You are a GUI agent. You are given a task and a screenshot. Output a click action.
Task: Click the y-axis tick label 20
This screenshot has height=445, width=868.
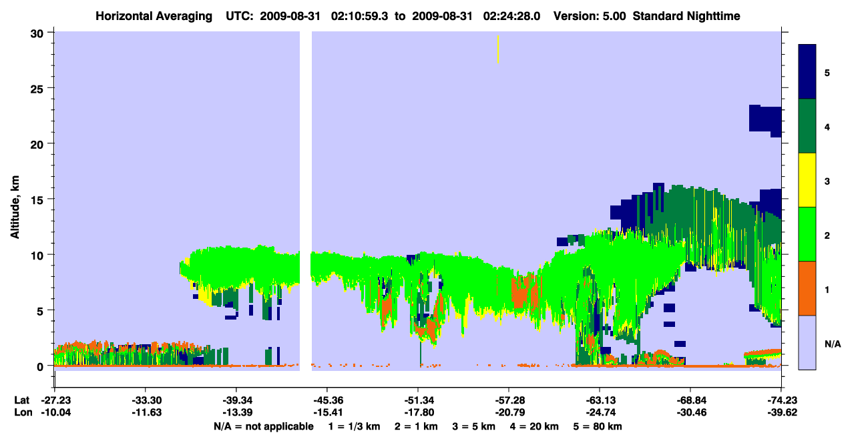[x=39, y=143]
